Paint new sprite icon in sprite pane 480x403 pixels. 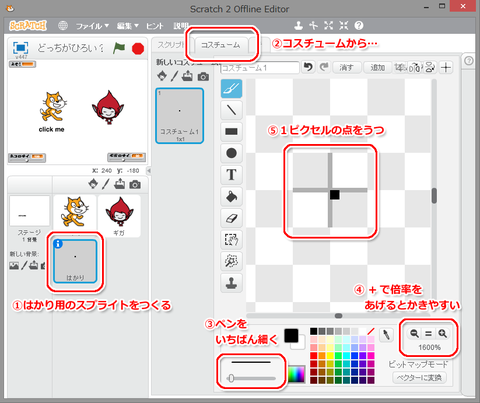[106, 184]
